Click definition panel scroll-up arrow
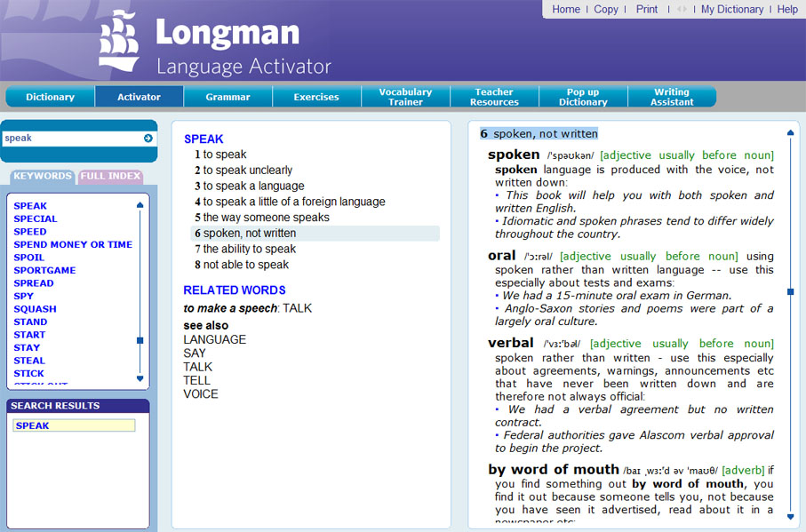This screenshot has height=532, width=806. (790, 135)
